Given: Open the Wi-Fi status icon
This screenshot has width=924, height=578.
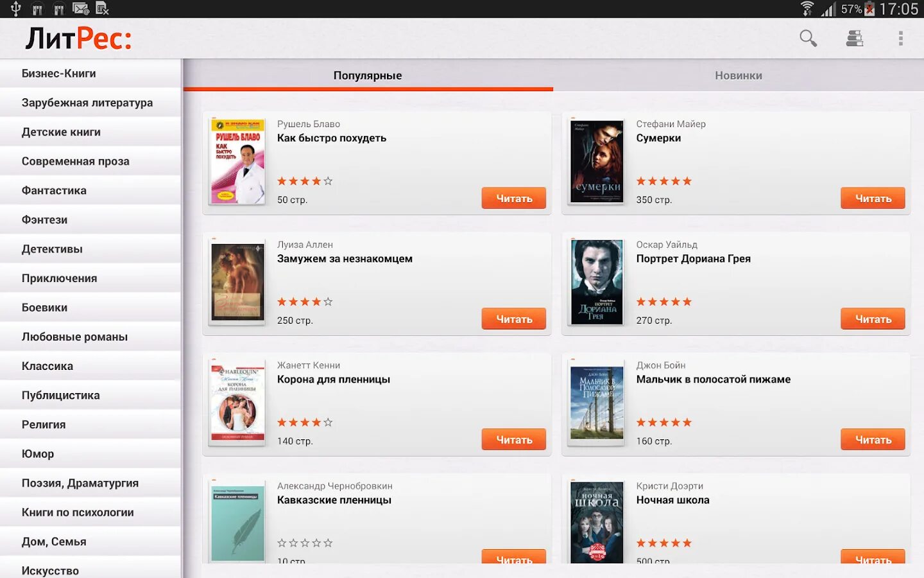Looking at the screenshot, I should coord(807,9).
